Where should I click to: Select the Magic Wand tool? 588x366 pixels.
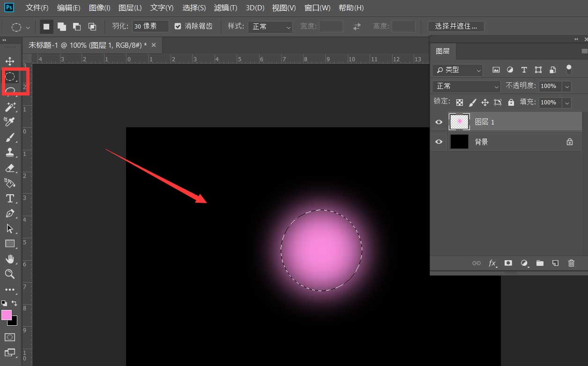pos(10,107)
